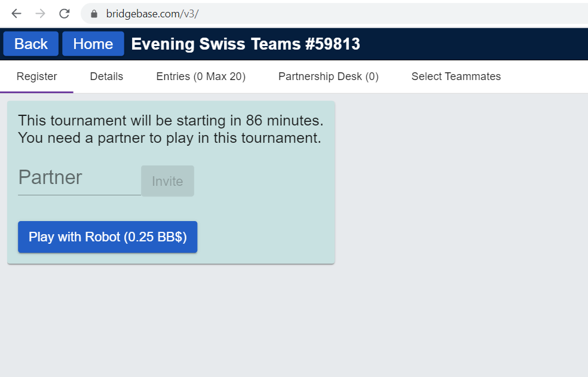Open the Entries (0 Max 20) tab
Viewport: 588px width, 377px height.
(201, 76)
